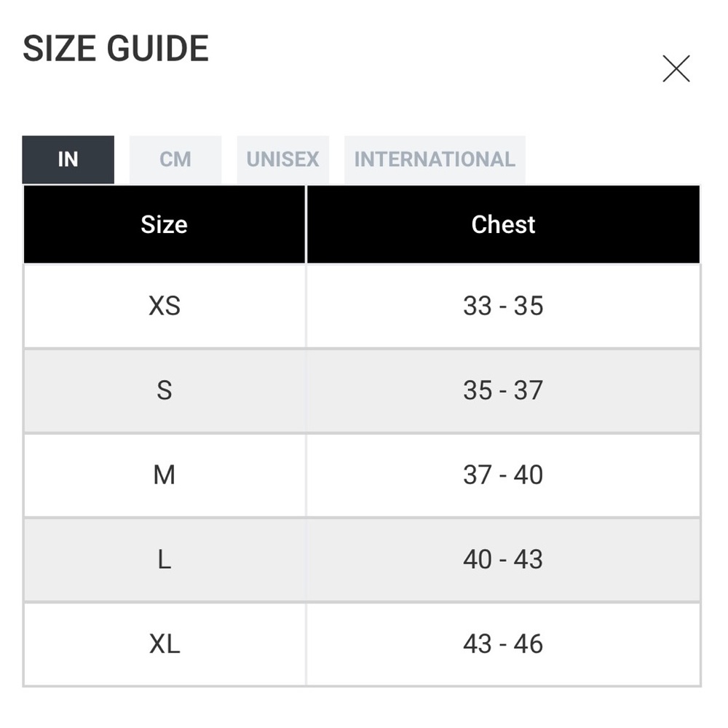Select the M size cell
Image resolution: width=728 pixels, height=728 pixels.
pyautogui.click(x=165, y=475)
